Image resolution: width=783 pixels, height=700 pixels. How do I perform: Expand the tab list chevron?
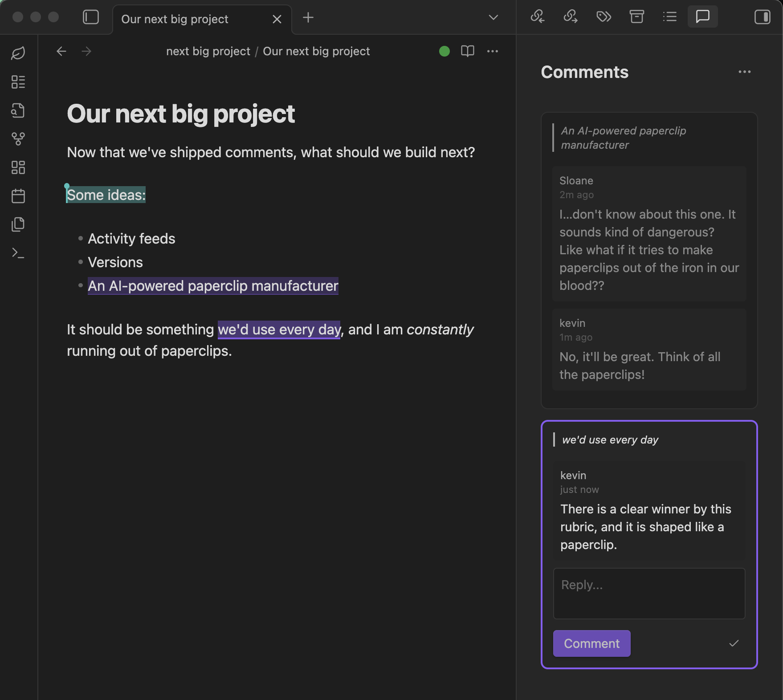click(x=493, y=17)
